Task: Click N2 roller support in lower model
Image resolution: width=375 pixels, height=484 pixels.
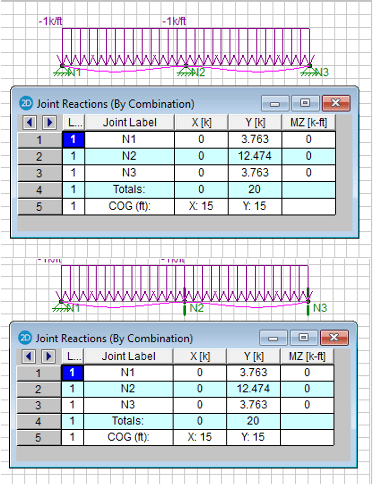Action: (185, 302)
